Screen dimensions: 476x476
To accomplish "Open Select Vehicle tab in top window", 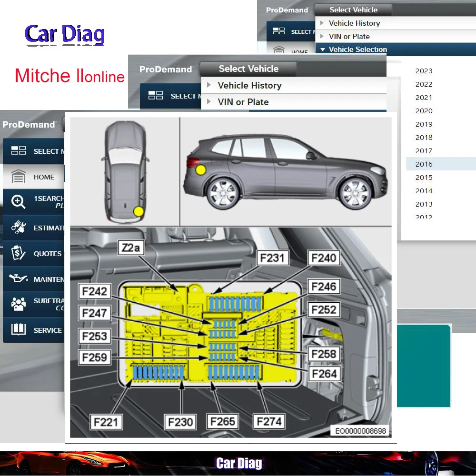I will pyautogui.click(x=353, y=10).
